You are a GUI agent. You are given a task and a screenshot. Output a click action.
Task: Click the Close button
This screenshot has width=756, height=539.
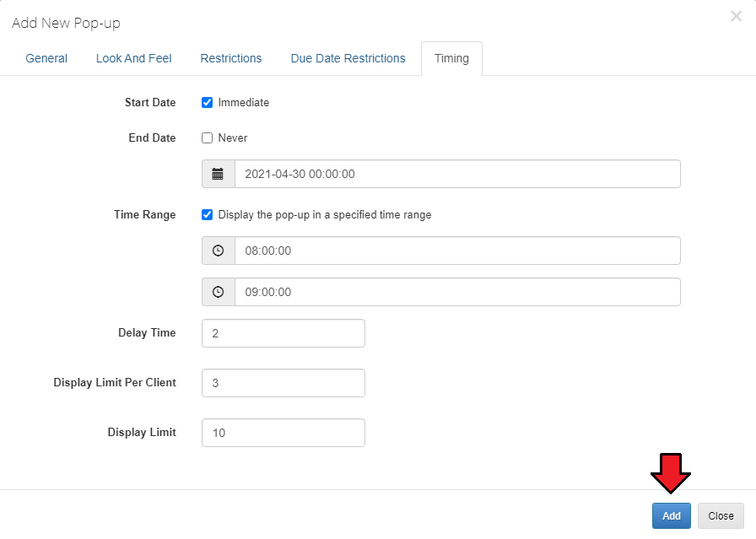pyautogui.click(x=721, y=516)
